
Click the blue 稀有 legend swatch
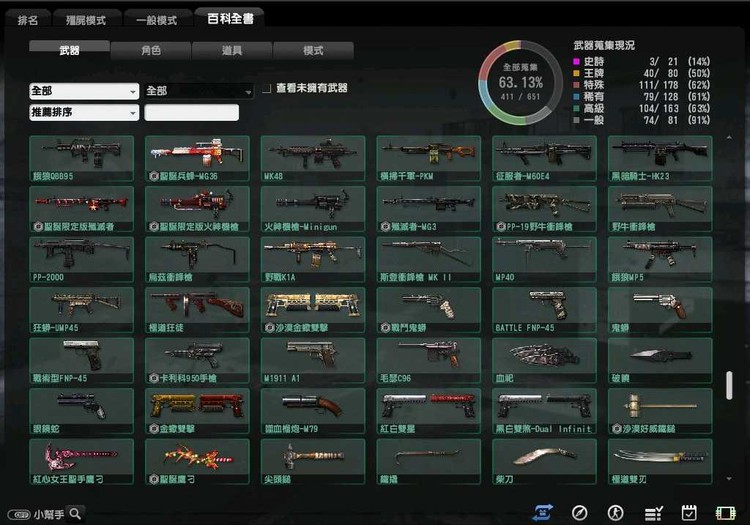coord(576,97)
